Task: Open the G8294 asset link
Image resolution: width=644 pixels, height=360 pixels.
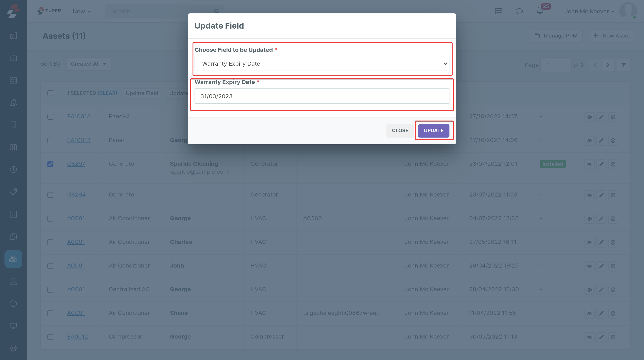Action: pos(76,195)
